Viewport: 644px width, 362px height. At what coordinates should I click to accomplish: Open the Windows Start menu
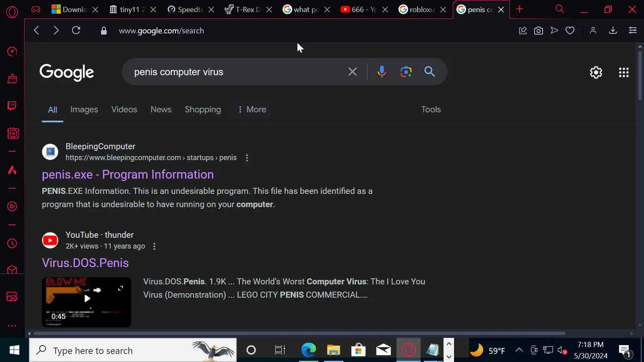(14, 350)
